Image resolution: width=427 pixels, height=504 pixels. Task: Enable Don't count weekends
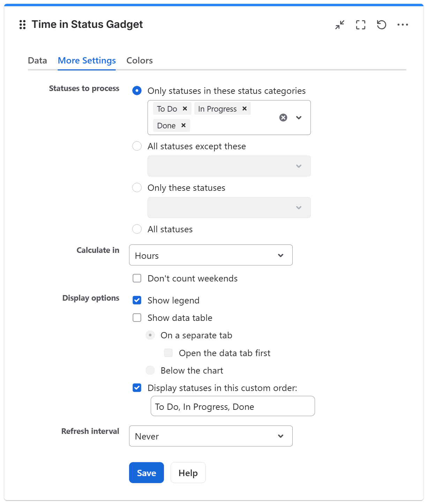click(x=137, y=278)
